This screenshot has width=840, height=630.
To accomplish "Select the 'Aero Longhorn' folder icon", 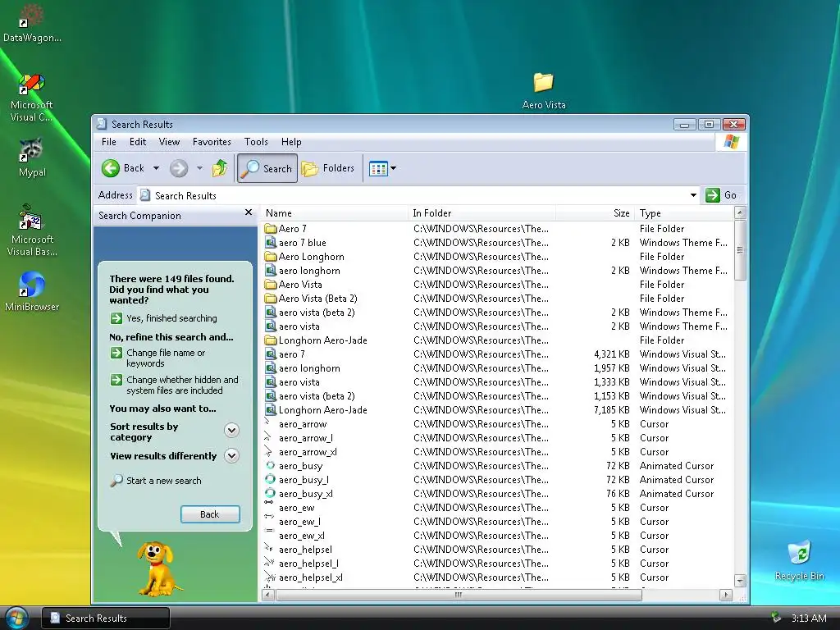I will click(x=271, y=257).
